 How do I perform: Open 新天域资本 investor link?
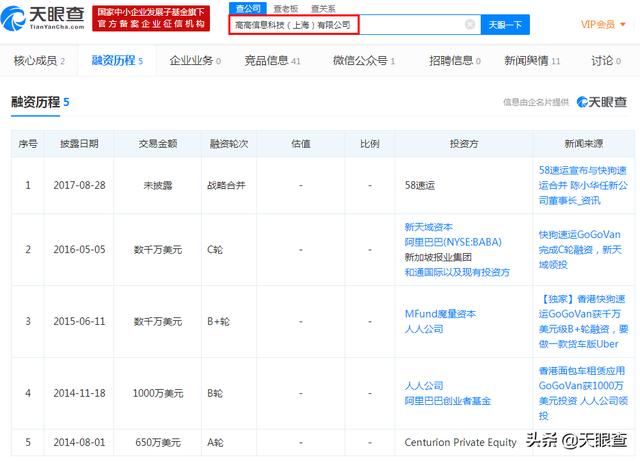coord(428,227)
